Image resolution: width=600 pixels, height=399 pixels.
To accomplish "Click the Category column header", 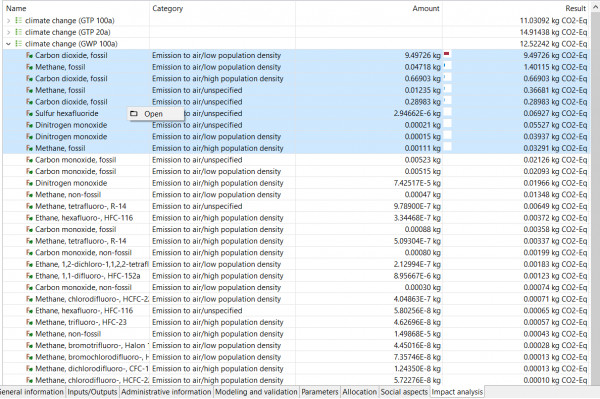I will click(x=222, y=8).
